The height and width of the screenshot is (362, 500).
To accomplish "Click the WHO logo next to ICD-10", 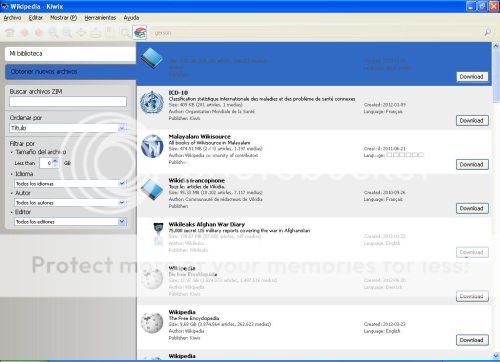I will [152, 103].
